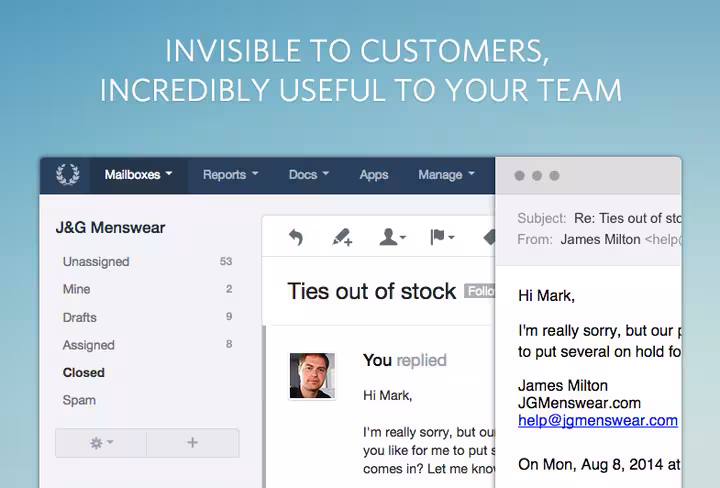Viewport: 720px width, 488px height.
Task: Go to Apps in navigation bar
Action: [x=374, y=175]
